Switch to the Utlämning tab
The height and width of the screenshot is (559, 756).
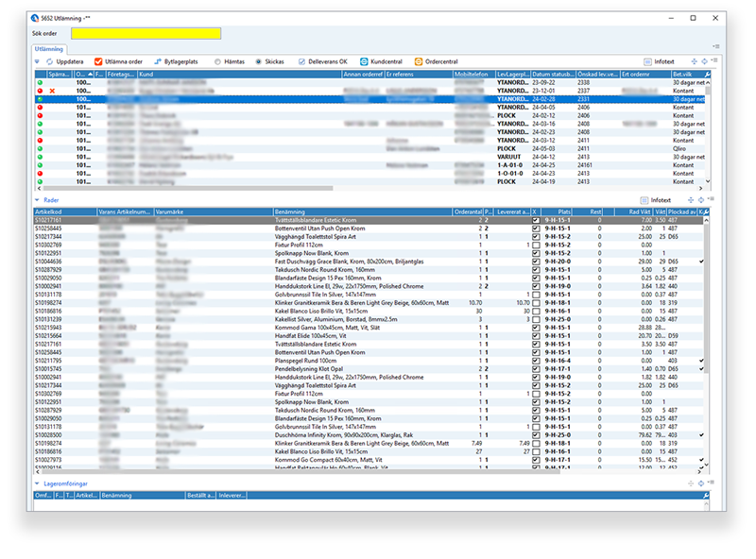click(49, 49)
